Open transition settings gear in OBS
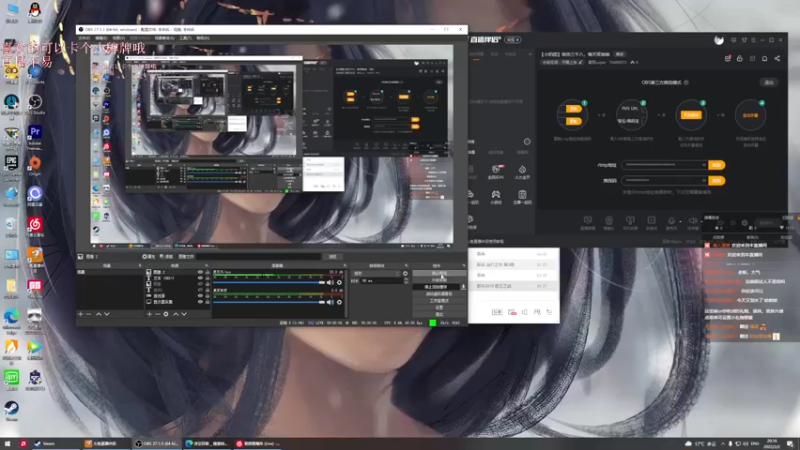This screenshot has width=800, height=450. click(405, 273)
